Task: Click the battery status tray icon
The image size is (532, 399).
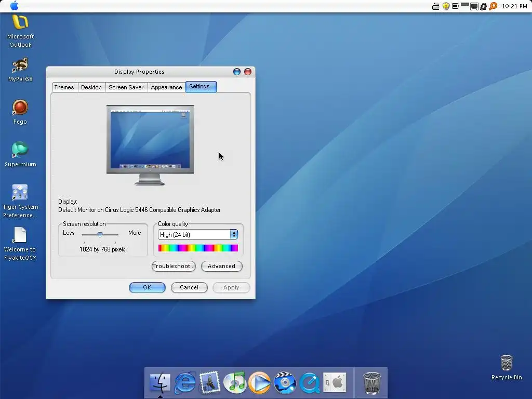Action: [x=456, y=6]
